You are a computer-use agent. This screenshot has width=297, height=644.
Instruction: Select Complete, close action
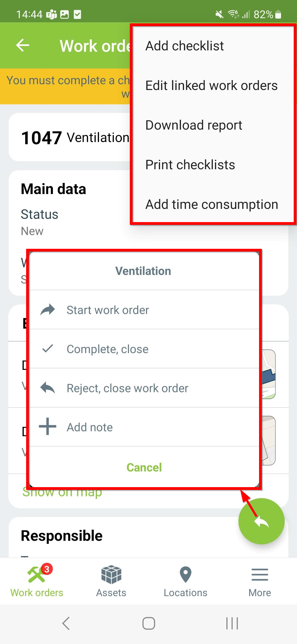144,349
